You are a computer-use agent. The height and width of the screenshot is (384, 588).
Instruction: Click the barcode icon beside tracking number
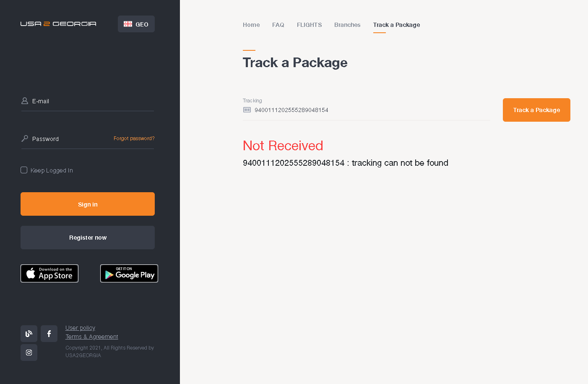(x=247, y=110)
